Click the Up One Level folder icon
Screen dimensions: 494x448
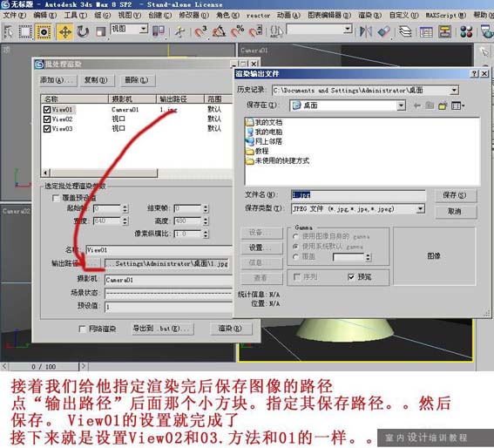[430, 105]
